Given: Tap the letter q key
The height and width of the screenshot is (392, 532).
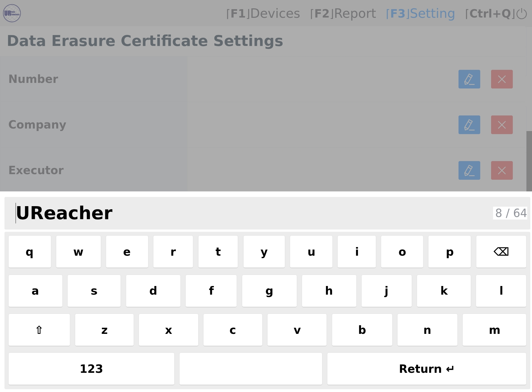Looking at the screenshot, I should click(x=30, y=252).
